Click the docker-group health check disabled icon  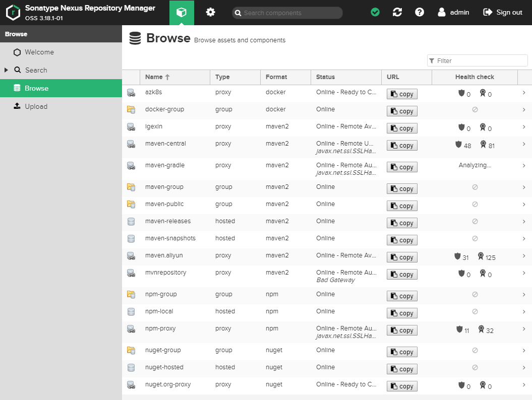475,109
